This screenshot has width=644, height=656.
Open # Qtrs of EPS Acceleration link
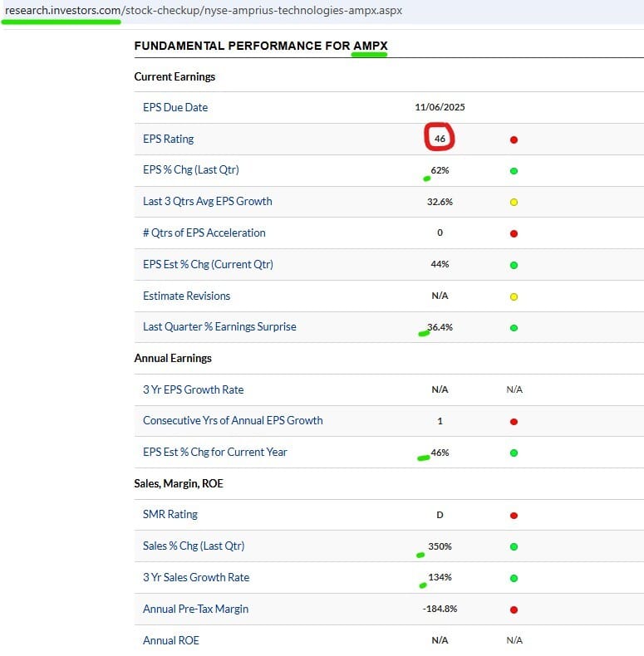[204, 233]
